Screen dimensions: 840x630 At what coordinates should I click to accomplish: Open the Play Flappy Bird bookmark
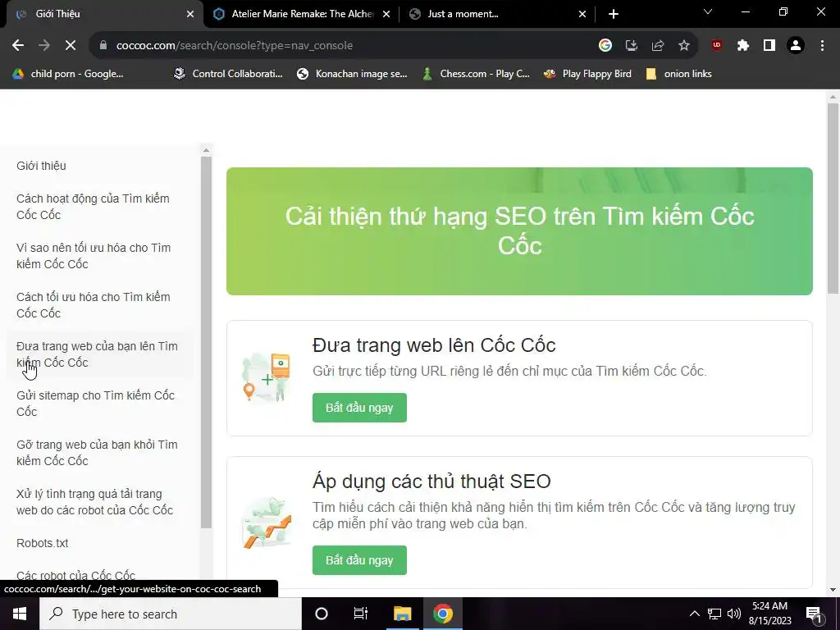click(587, 74)
